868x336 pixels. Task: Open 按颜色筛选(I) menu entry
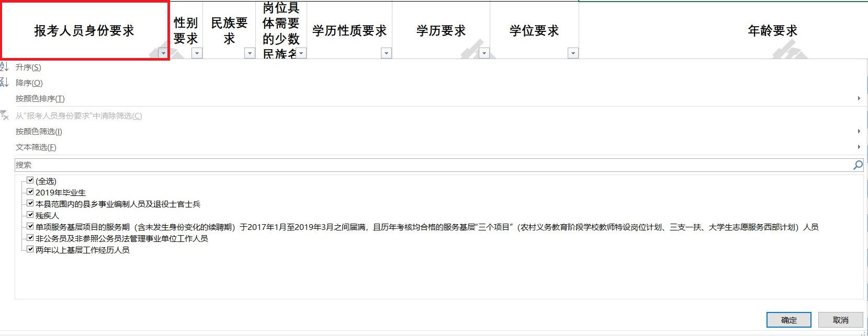(x=39, y=132)
